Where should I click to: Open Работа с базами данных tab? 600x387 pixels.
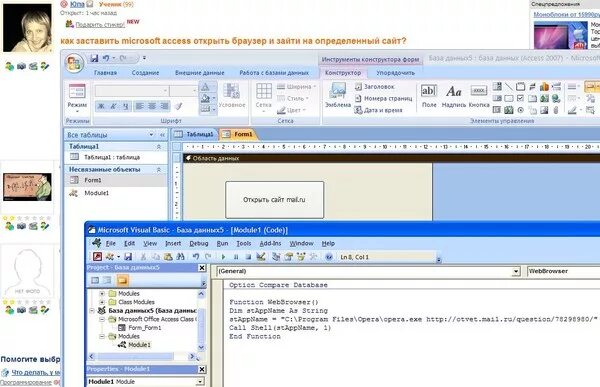point(274,73)
